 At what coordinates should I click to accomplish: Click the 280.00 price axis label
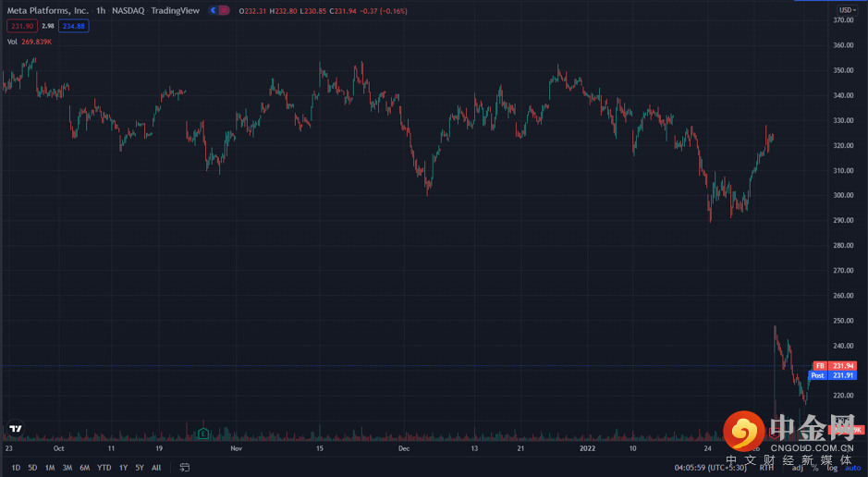click(x=843, y=245)
